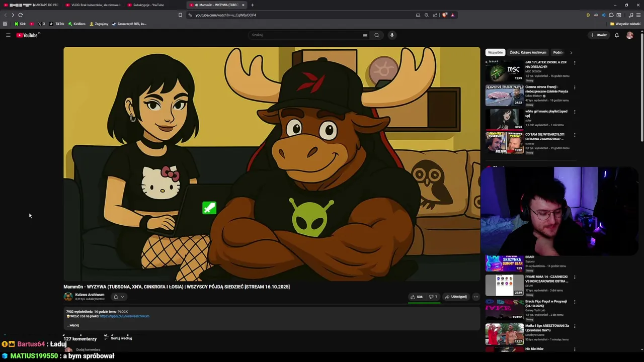Open the Zagraj.my bookmark

click(x=99, y=24)
